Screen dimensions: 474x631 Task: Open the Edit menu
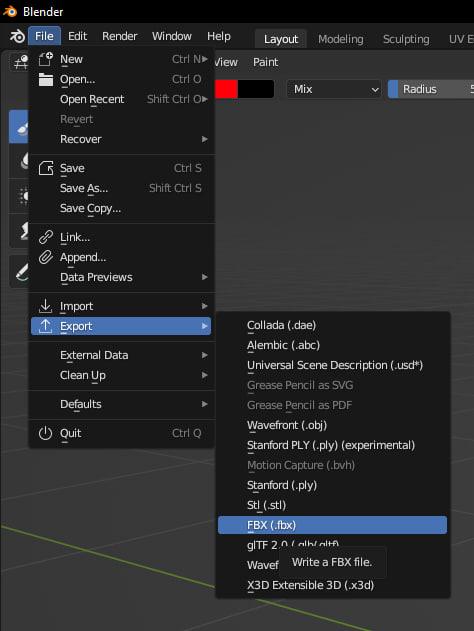[x=77, y=36]
